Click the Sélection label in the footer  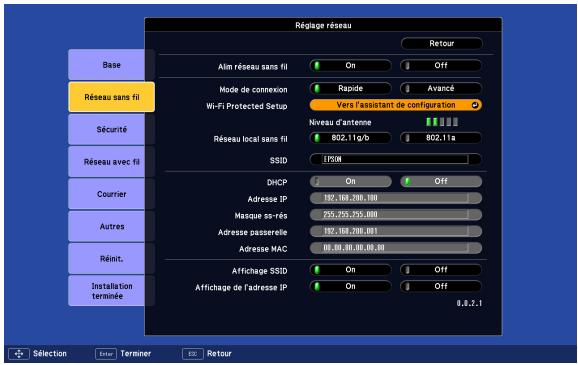click(x=50, y=354)
